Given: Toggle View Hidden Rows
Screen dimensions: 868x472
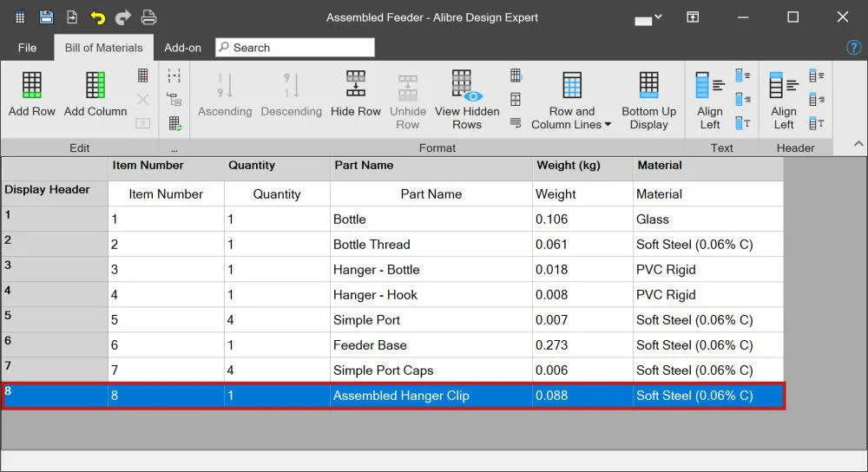Looking at the screenshot, I should tap(467, 100).
